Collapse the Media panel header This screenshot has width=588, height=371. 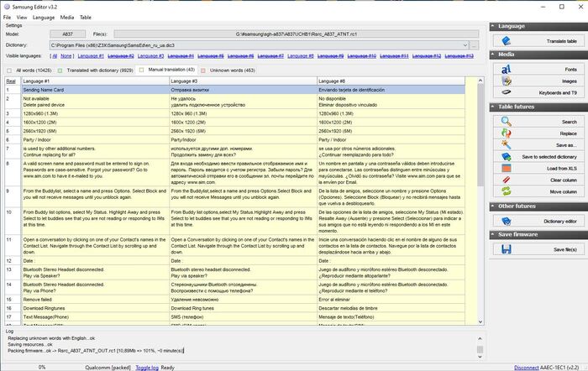[x=538, y=55]
